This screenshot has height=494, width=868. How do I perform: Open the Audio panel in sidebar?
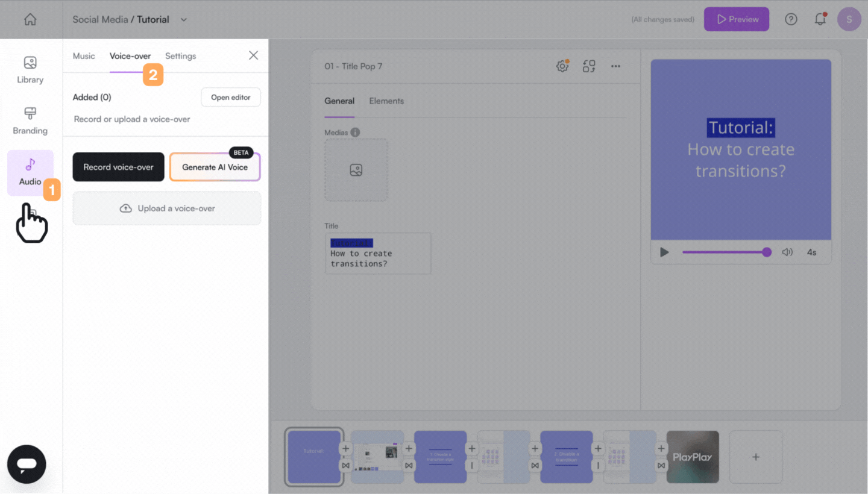point(30,172)
